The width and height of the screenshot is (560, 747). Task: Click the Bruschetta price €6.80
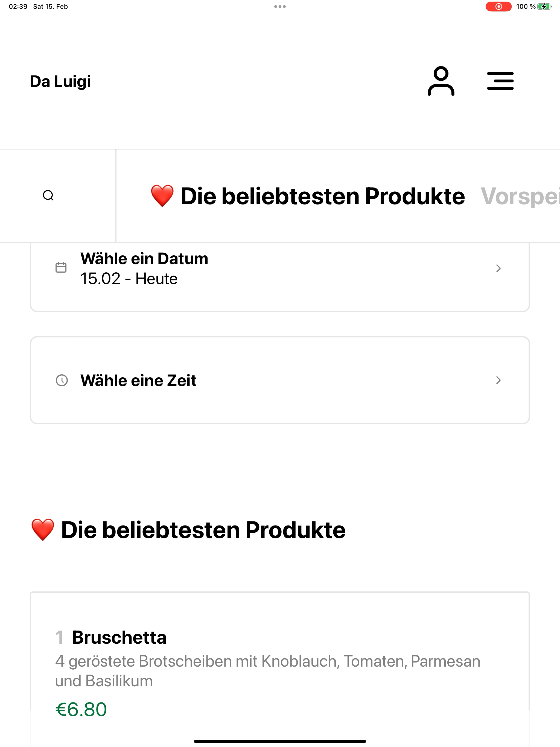(x=81, y=709)
